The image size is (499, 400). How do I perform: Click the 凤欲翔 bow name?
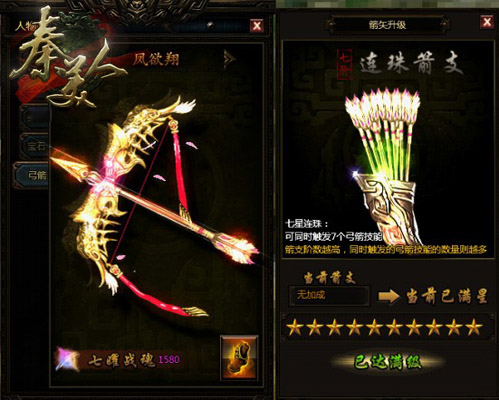point(156,60)
